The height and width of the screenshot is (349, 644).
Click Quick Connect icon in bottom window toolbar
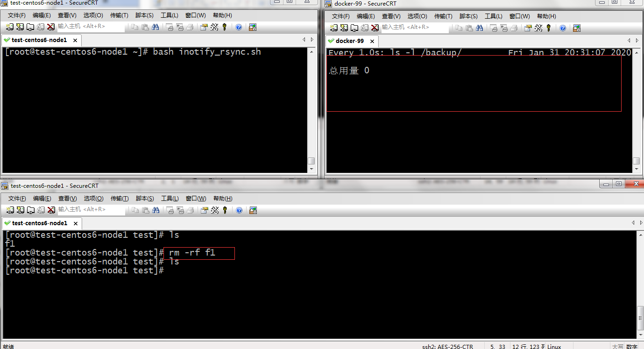[20, 210]
